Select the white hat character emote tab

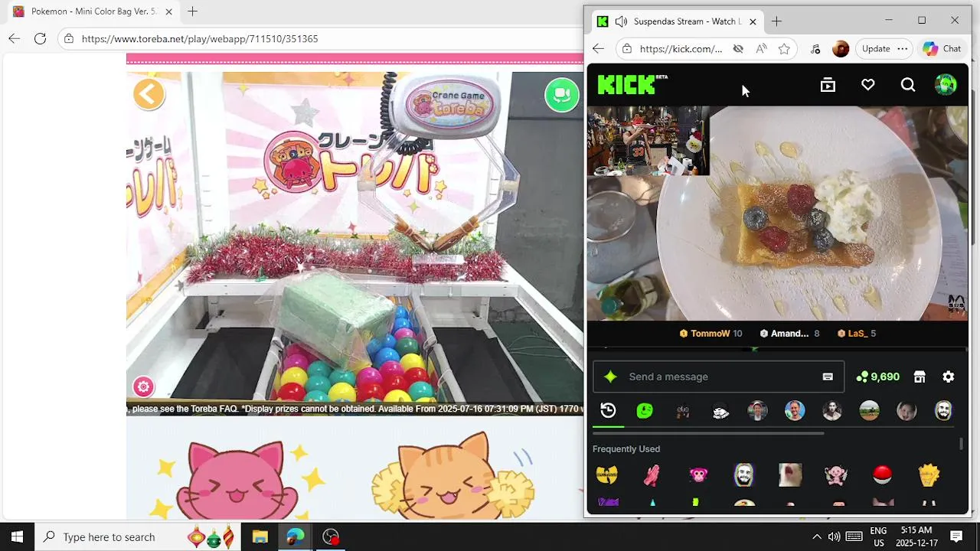click(x=720, y=411)
